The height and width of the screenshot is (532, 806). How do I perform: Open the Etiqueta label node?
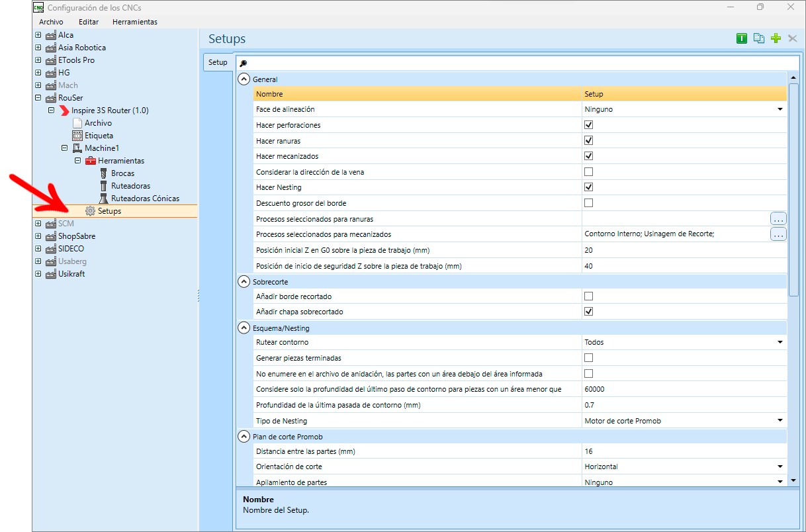pos(99,136)
